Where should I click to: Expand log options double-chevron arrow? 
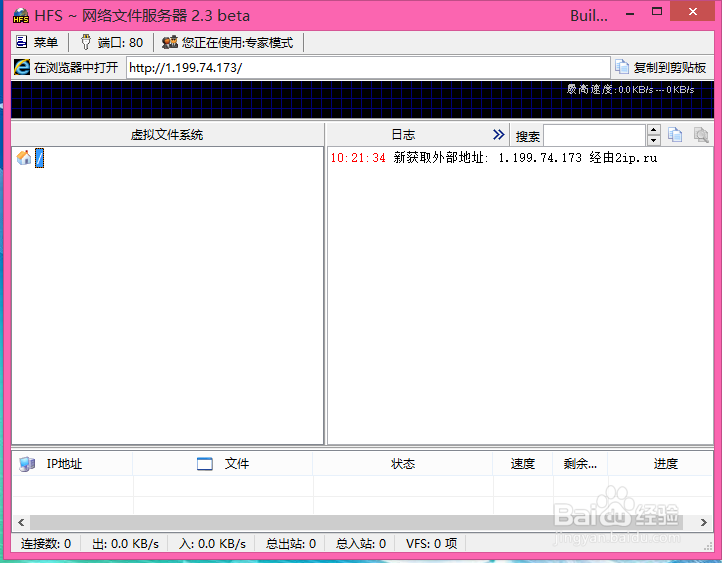click(x=498, y=134)
